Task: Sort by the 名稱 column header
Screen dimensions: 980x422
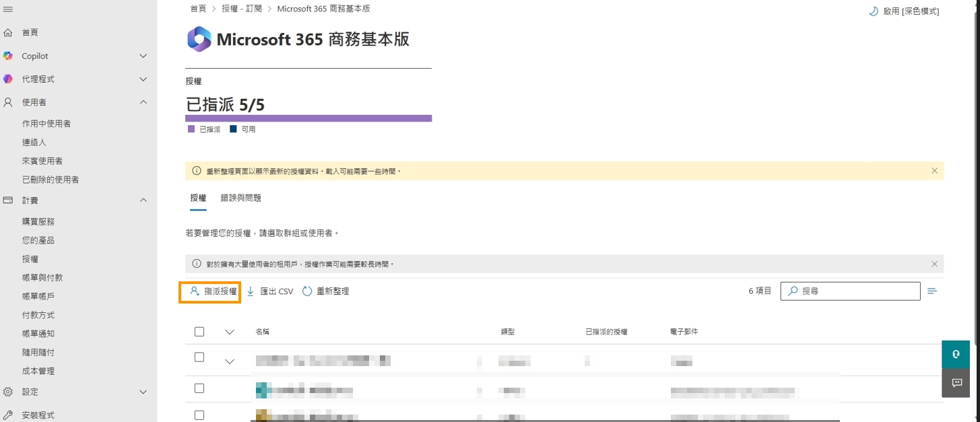Action: [x=263, y=332]
